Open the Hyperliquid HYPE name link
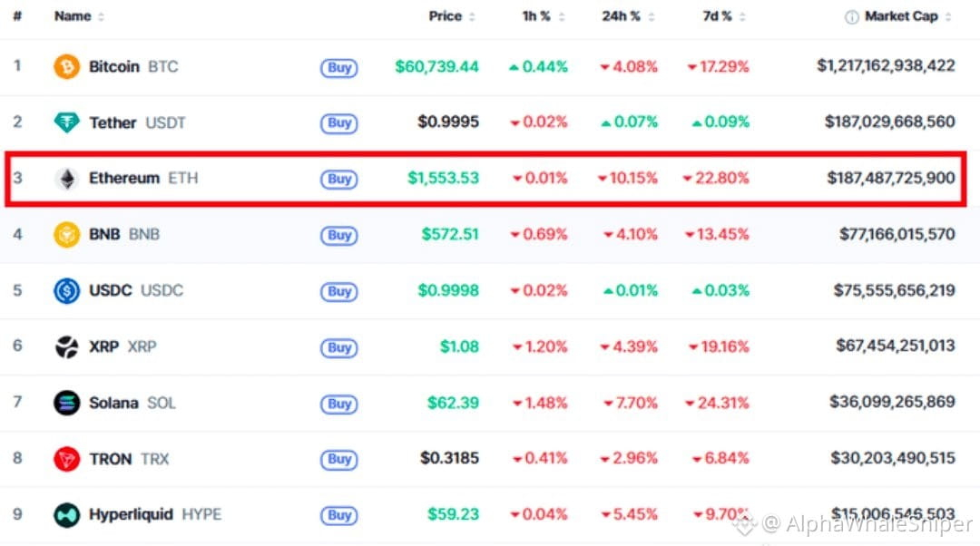 (x=155, y=515)
